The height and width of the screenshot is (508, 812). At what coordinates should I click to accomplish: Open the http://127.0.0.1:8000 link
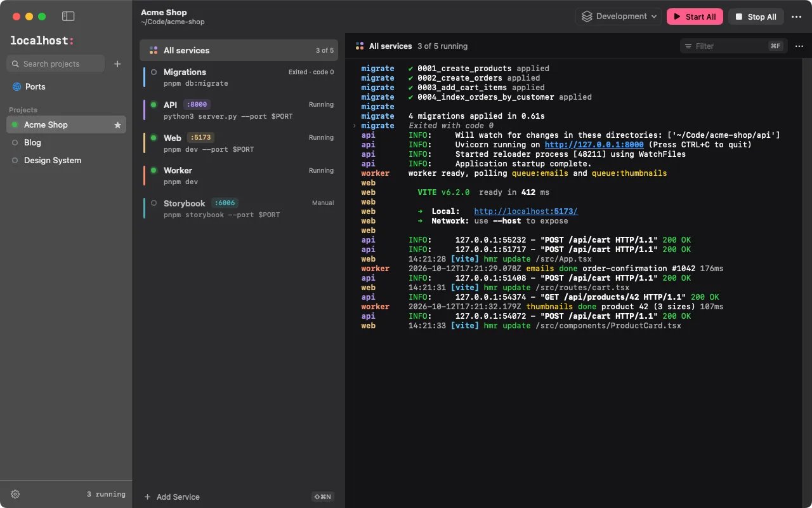click(x=594, y=145)
